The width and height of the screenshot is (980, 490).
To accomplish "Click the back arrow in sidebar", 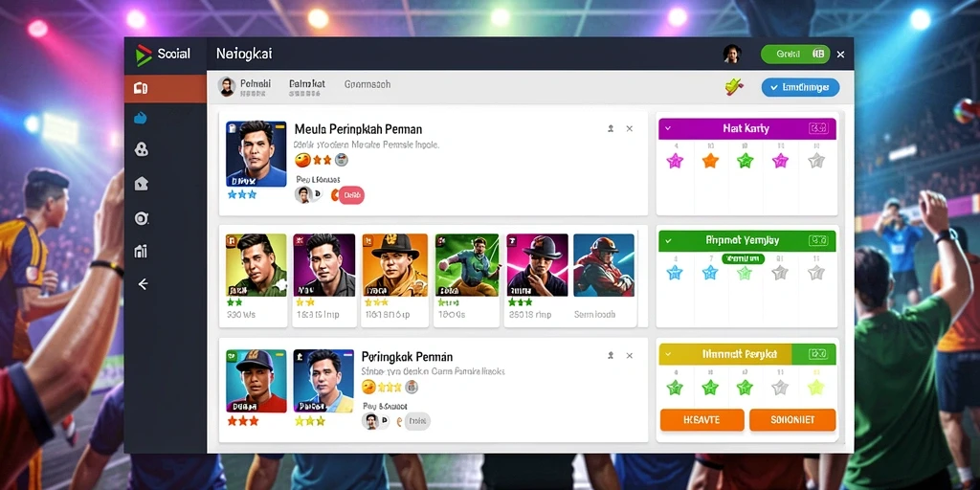I will point(144,284).
